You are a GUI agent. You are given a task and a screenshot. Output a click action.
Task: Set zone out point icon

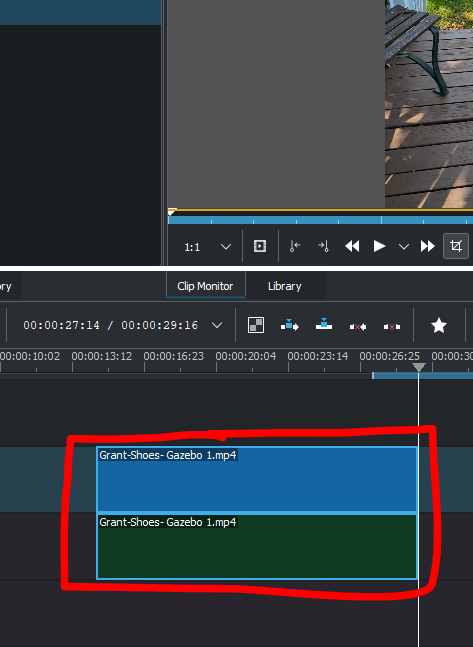click(323, 246)
